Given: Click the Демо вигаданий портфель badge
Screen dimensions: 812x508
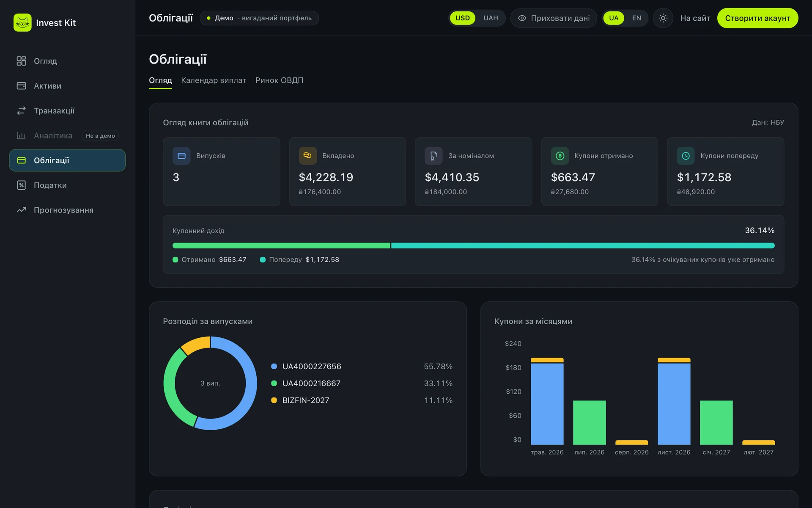Looking at the screenshot, I should (259, 18).
